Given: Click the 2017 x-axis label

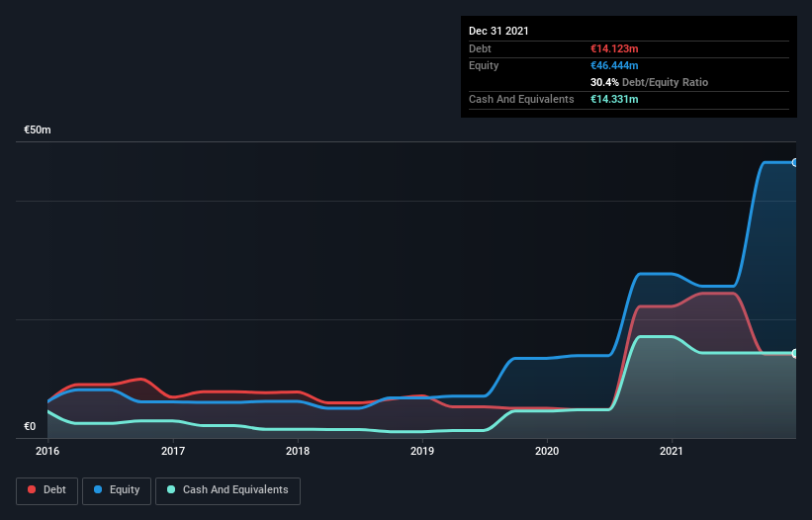Looking at the screenshot, I should click(x=173, y=451).
